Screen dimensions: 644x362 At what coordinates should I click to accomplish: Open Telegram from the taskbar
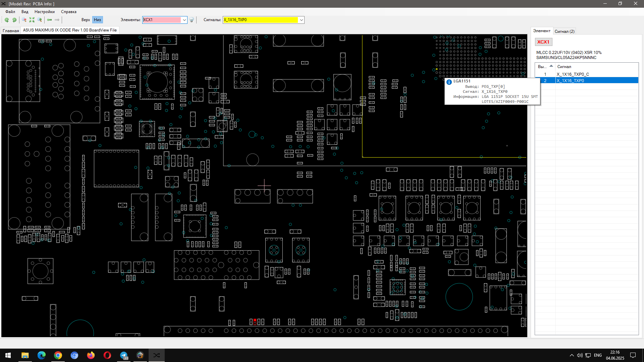[124, 355]
